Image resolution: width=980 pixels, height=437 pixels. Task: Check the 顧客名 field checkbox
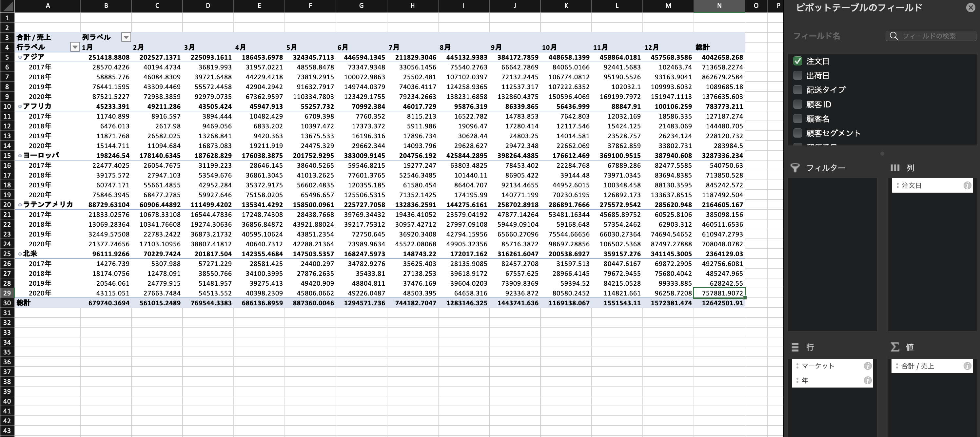pyautogui.click(x=797, y=119)
